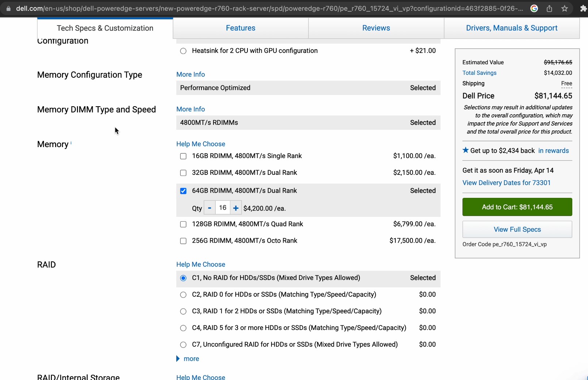Screen dimensions: 588x380
Task: Click the Add to Cart button
Action: tap(517, 207)
